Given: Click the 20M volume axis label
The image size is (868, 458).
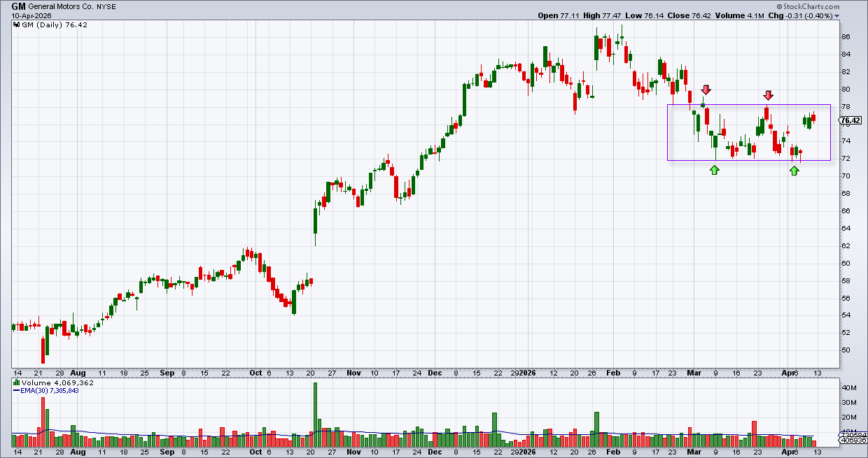Looking at the screenshot, I should 848,417.
